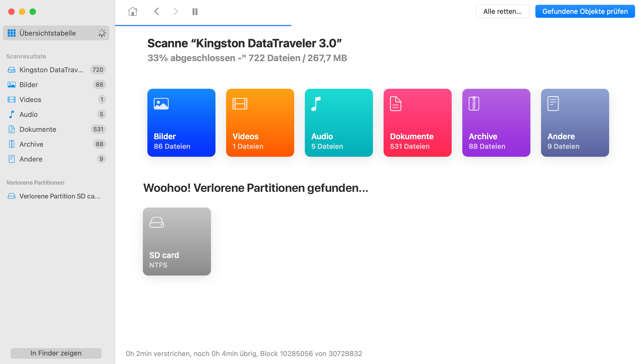Click the scan spinner next to Übersichtstabelle
The width and height of the screenshot is (640, 364).
(x=102, y=33)
